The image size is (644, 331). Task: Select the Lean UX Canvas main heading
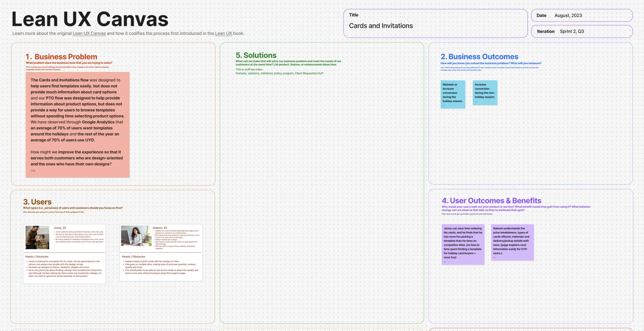[x=90, y=19]
